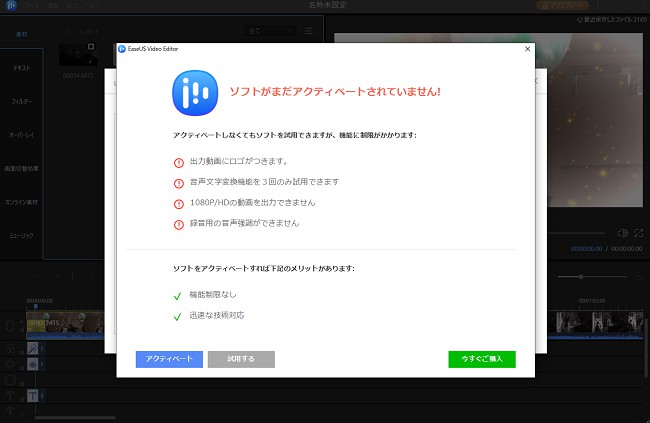The height and width of the screenshot is (423, 650).
Task: Click the list view icon in the media panel
Action: pos(308,31)
